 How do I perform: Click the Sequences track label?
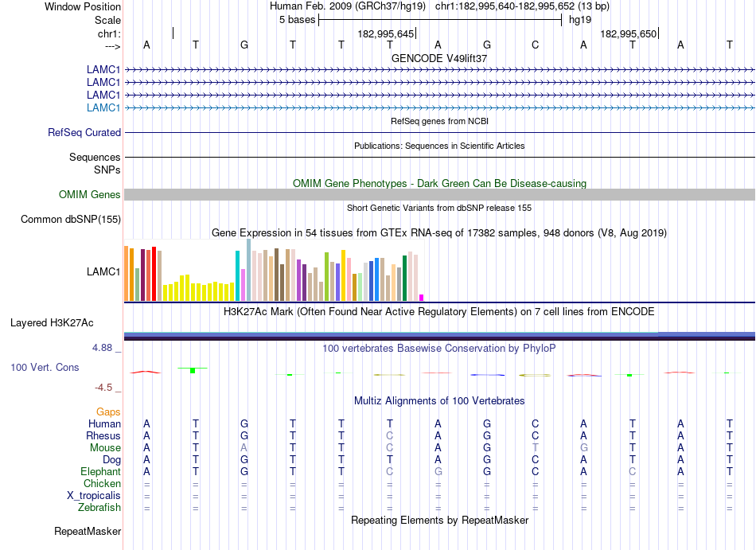pyautogui.click(x=95, y=157)
